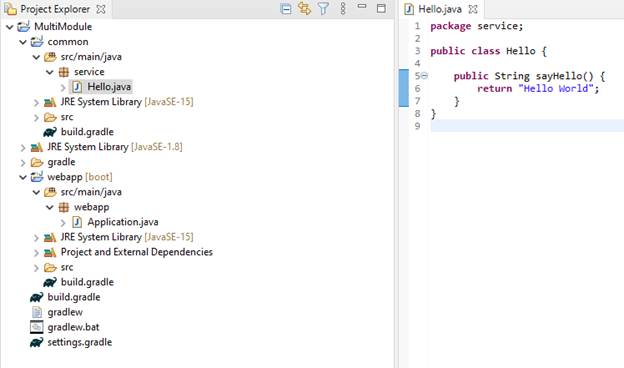Close the Project Explorer tab
This screenshot has height=368, width=624.
101,9
